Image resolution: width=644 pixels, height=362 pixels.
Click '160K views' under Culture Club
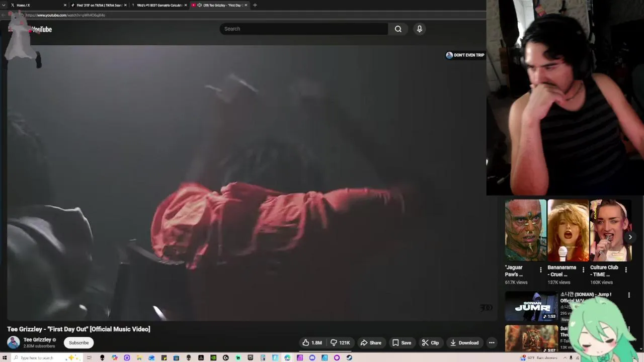tap(601, 283)
